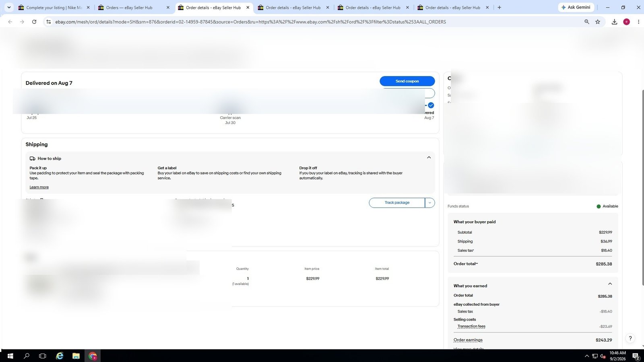The width and height of the screenshot is (644, 362).
Task: Close the Orders — eBay Seller Hub tab
Action: pyautogui.click(x=168, y=7)
